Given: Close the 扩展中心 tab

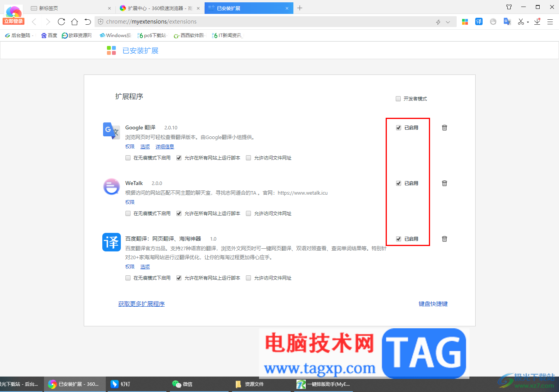Looking at the screenshot, I should click(x=198, y=8).
